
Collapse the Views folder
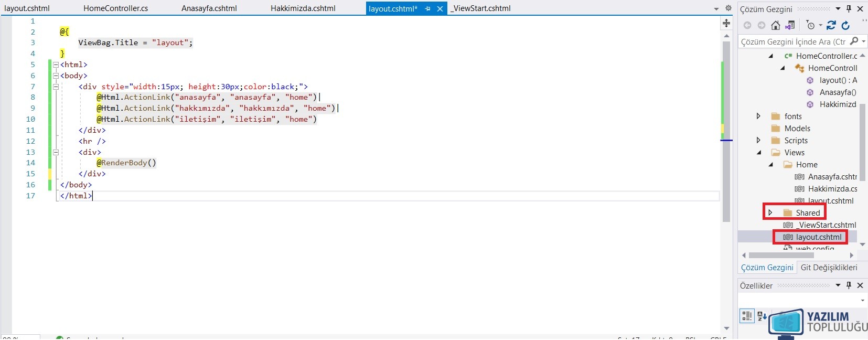[759, 153]
